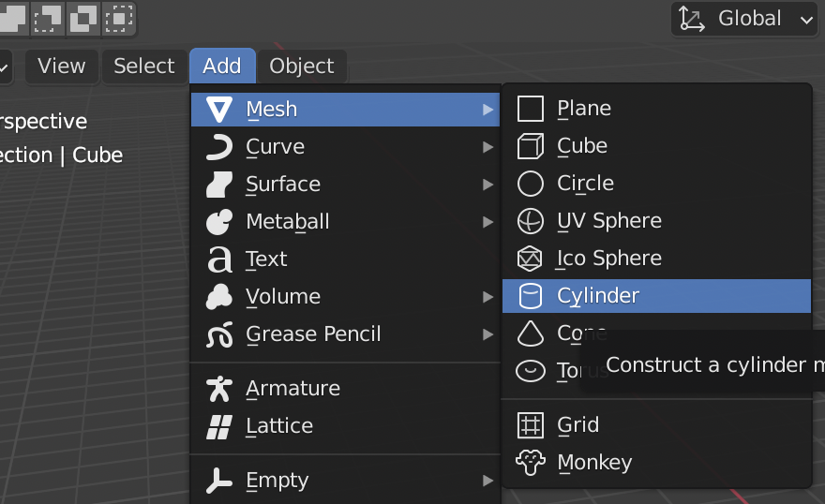The height and width of the screenshot is (504, 825).
Task: Click the transform orientation axes icon
Action: [x=691, y=19]
